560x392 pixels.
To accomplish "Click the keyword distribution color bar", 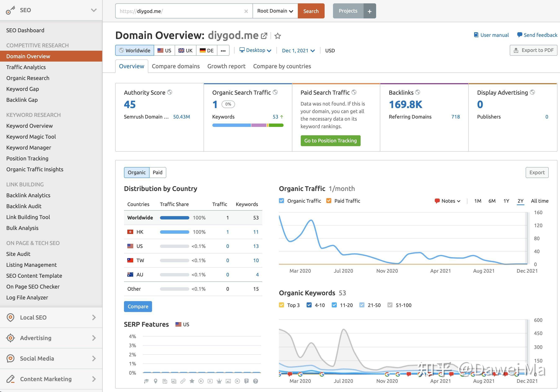I will pos(248,125).
